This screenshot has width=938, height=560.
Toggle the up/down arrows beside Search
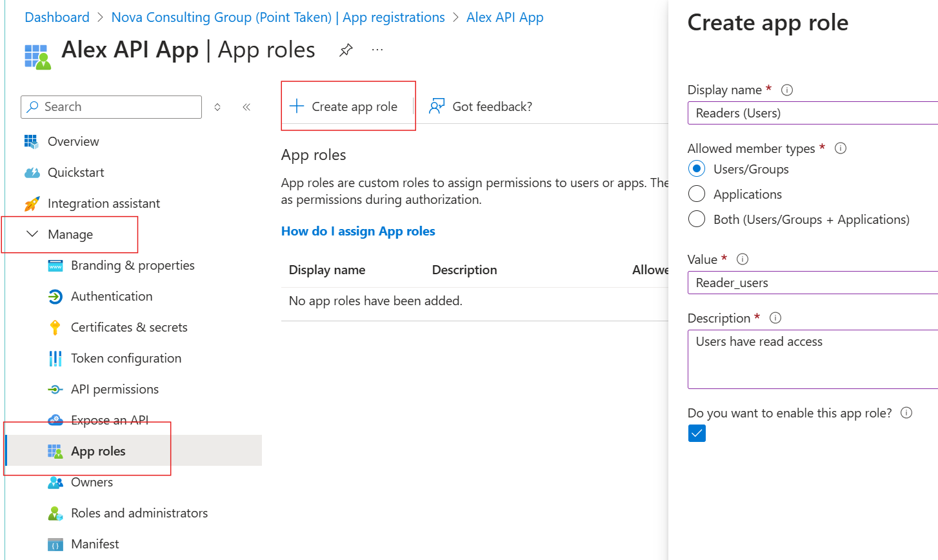pyautogui.click(x=217, y=107)
